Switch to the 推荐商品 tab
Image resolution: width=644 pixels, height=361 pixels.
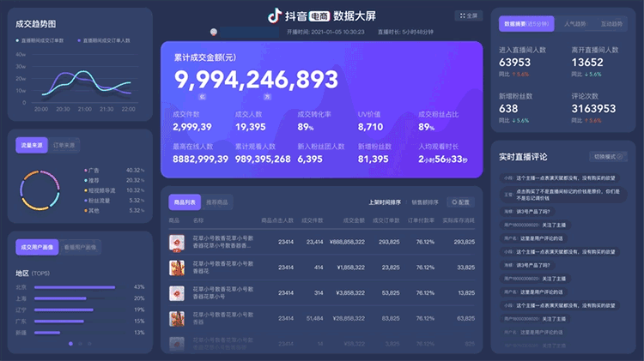point(217,202)
